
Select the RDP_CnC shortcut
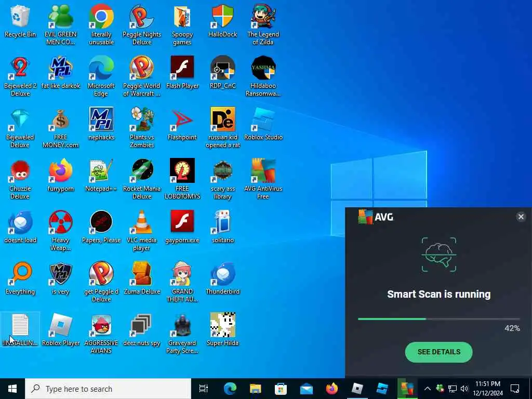tap(222, 72)
